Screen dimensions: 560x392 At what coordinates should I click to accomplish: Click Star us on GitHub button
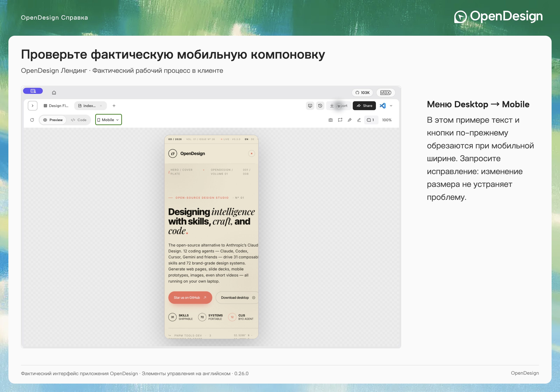[190, 297]
